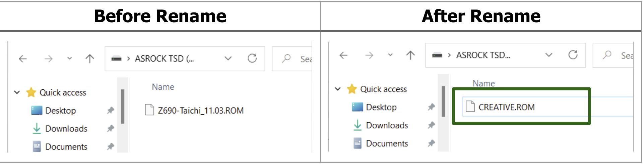Click the back arrow in the Before Rename window
644x165 pixels.
click(23, 59)
